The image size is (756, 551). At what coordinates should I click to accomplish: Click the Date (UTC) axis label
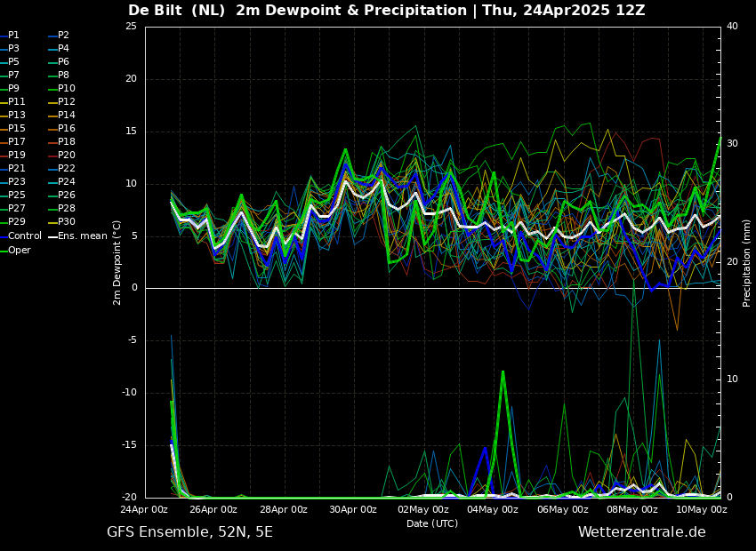[x=432, y=524]
